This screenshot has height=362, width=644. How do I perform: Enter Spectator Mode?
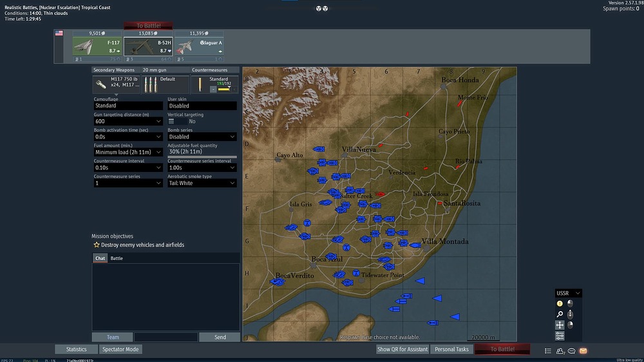[x=120, y=349]
